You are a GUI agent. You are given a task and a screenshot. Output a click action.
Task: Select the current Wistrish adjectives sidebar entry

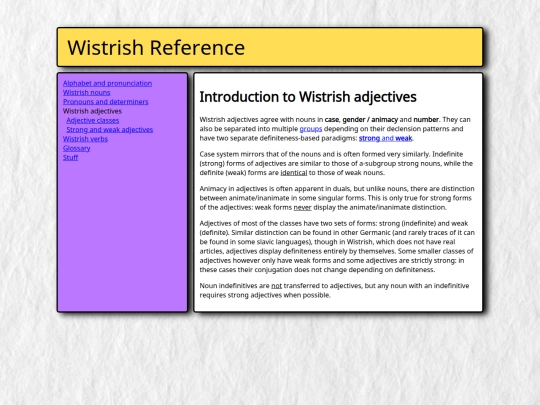(92, 111)
